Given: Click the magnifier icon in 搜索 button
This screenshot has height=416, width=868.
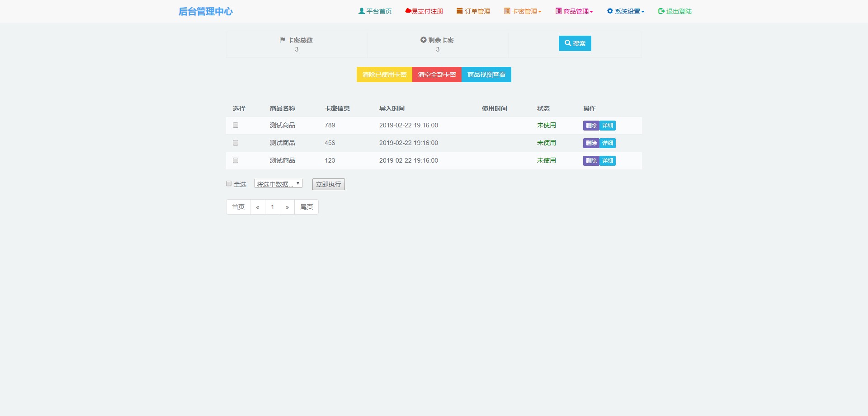Looking at the screenshot, I should [x=567, y=43].
